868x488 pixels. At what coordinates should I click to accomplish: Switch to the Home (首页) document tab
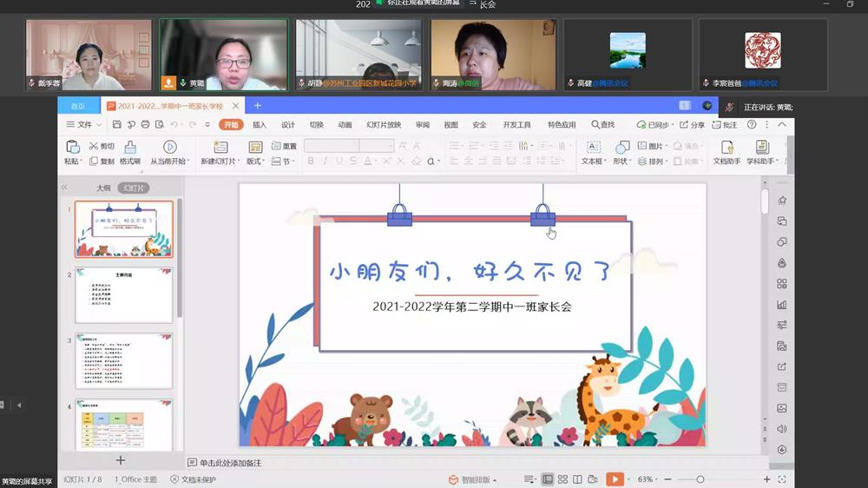pos(78,106)
